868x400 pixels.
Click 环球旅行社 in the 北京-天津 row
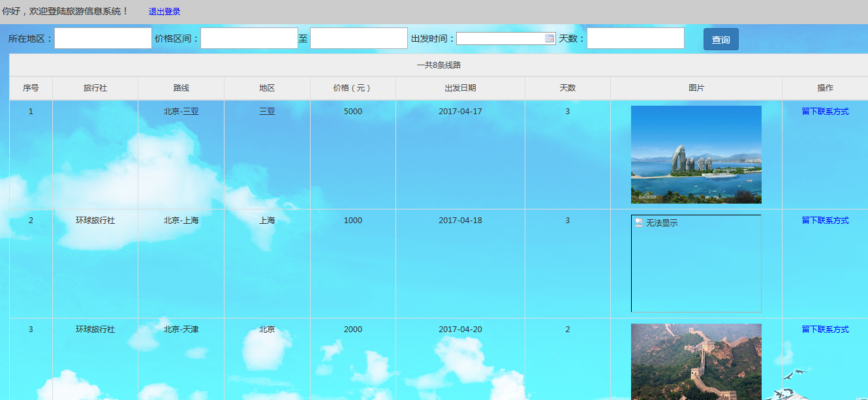coord(95,330)
